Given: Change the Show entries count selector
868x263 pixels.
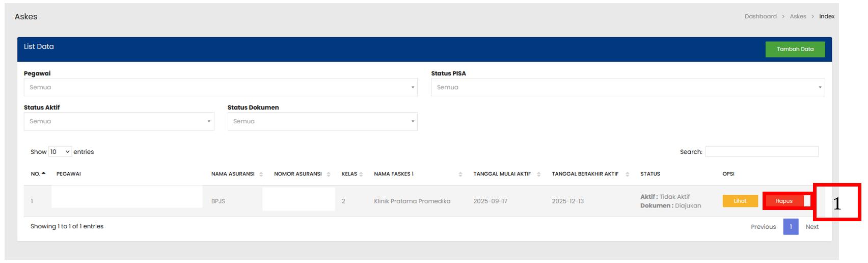Looking at the screenshot, I should (x=60, y=152).
